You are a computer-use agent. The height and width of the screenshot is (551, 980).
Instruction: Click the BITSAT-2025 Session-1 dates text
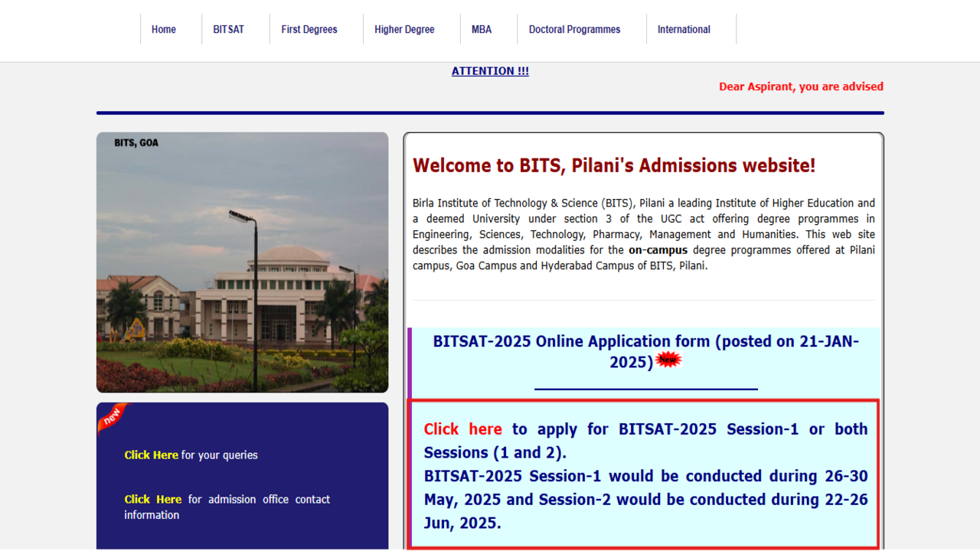coord(646,499)
